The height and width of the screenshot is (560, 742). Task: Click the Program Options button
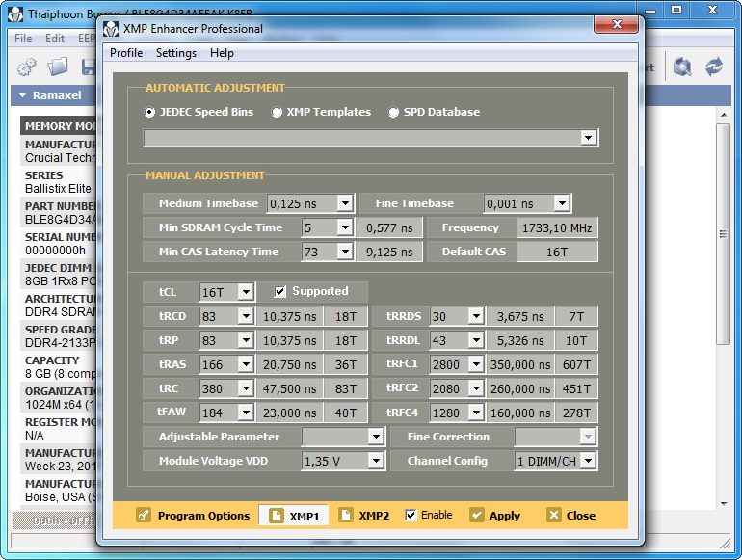pos(193,515)
